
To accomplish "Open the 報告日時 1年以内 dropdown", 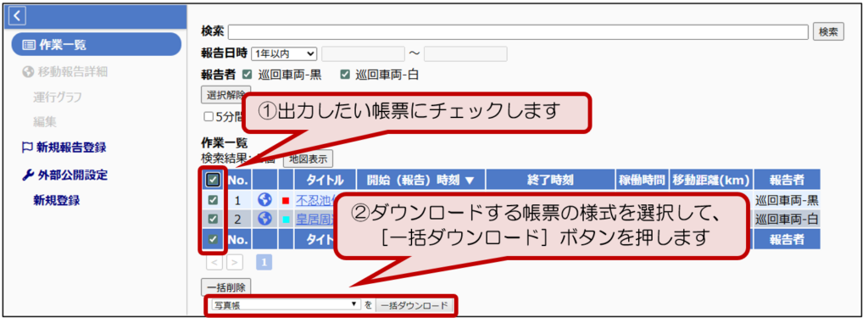I will 284,53.
